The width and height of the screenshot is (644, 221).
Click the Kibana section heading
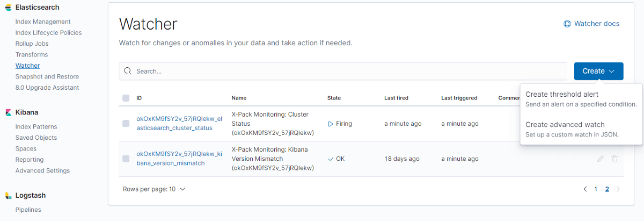coord(26,112)
